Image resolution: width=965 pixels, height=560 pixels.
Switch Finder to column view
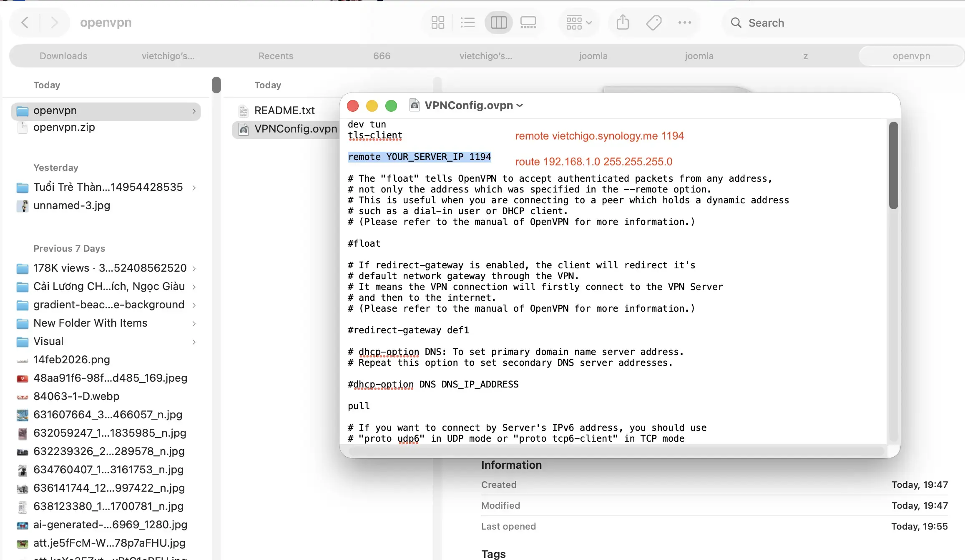click(x=498, y=22)
